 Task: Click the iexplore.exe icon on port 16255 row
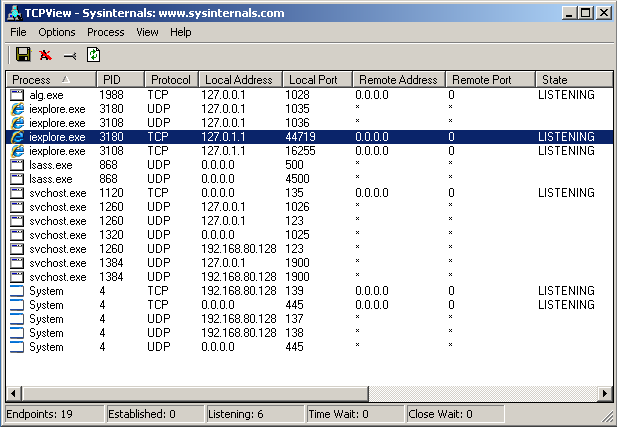point(17,151)
